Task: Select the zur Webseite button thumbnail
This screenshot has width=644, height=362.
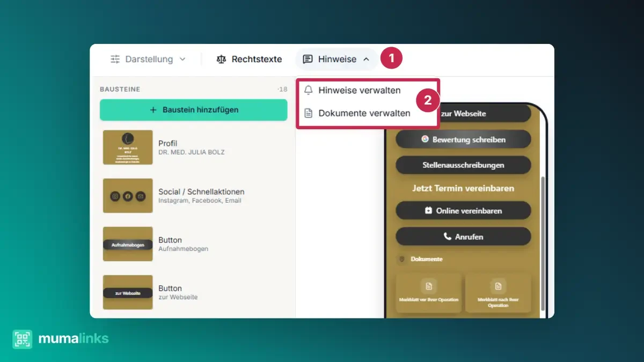Action: pos(128,292)
